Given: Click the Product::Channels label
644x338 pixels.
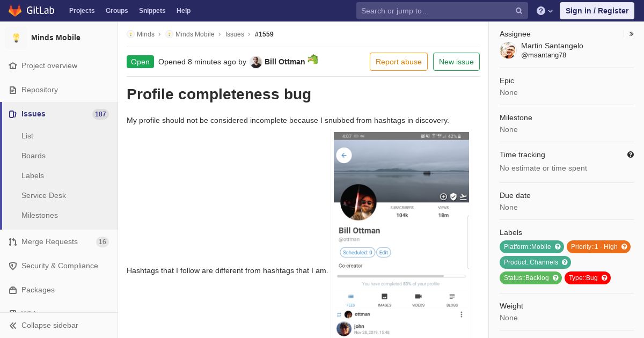Looking at the screenshot, I should 531,262.
